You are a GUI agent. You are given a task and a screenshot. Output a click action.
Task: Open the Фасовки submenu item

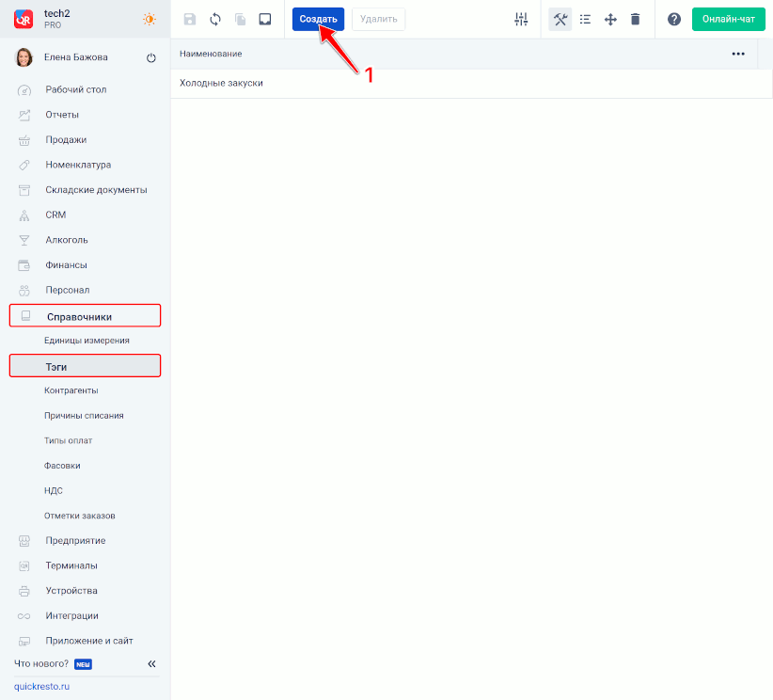(x=62, y=466)
